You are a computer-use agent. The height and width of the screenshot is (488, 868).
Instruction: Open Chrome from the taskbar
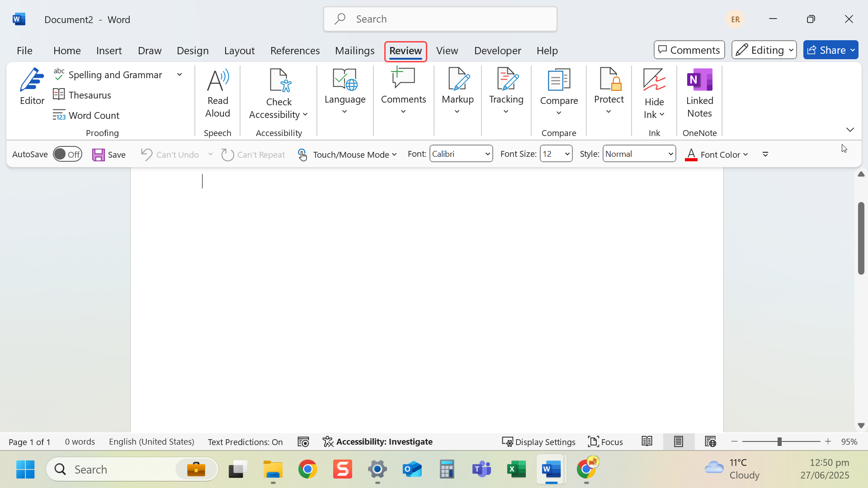[307, 469]
